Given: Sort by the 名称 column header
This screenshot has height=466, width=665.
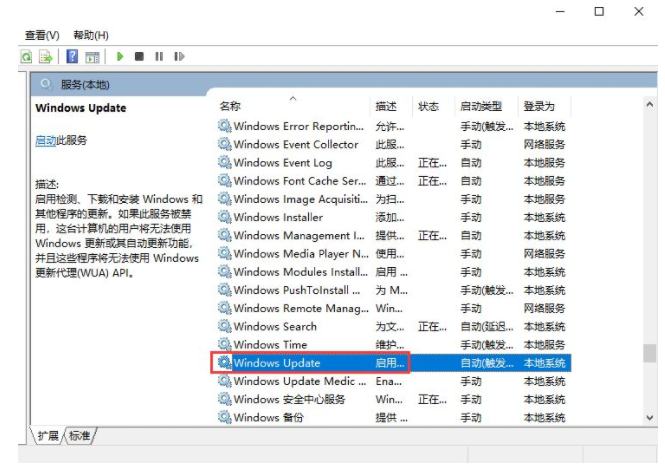Looking at the screenshot, I should pos(230,106).
